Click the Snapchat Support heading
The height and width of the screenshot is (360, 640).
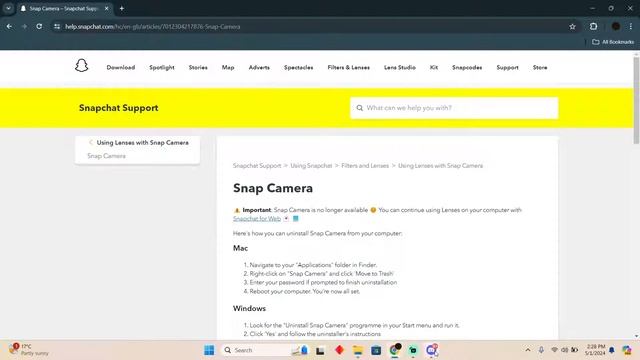(x=118, y=108)
